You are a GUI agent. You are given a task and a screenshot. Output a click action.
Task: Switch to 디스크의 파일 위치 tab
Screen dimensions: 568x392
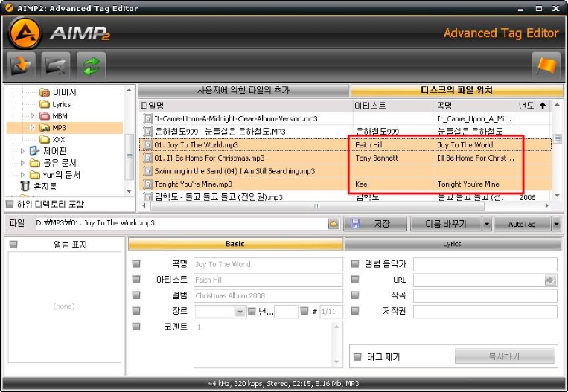pyautogui.click(x=456, y=90)
